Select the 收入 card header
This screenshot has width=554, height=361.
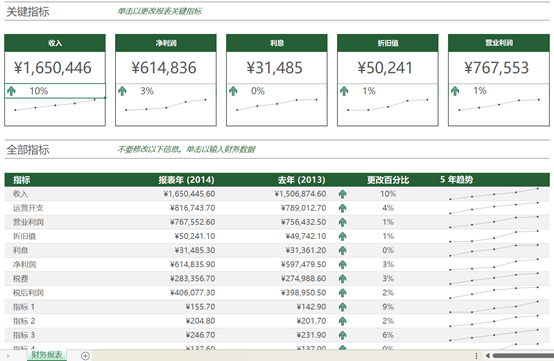pyautogui.click(x=55, y=43)
